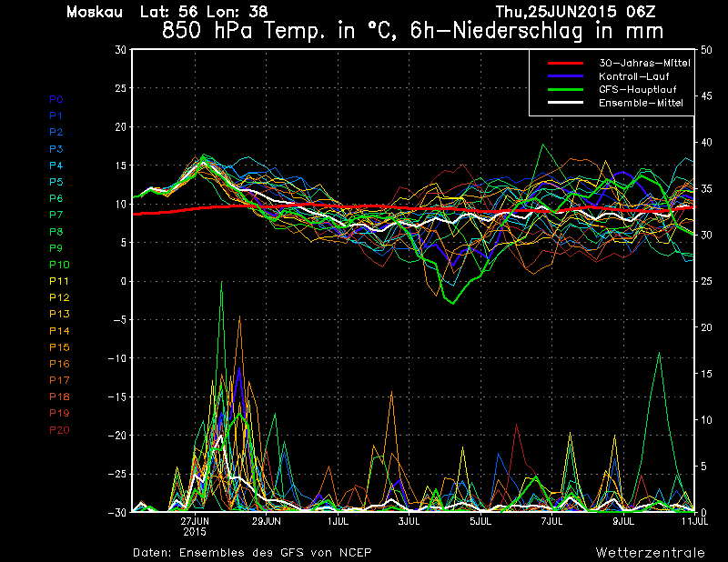
Task: Select ensemble member P13 in the list
Action: coord(58,314)
